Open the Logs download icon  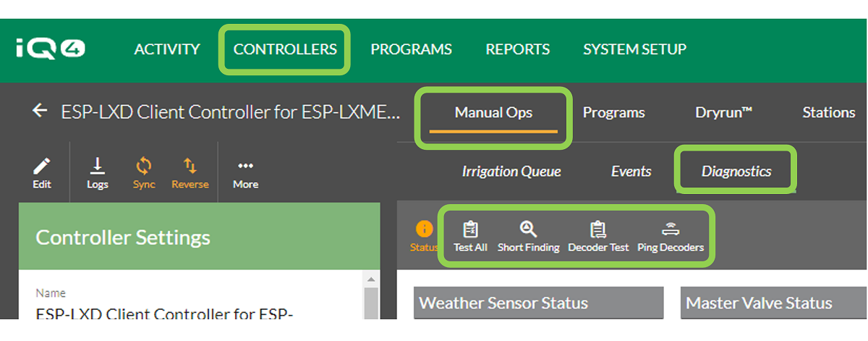click(97, 174)
